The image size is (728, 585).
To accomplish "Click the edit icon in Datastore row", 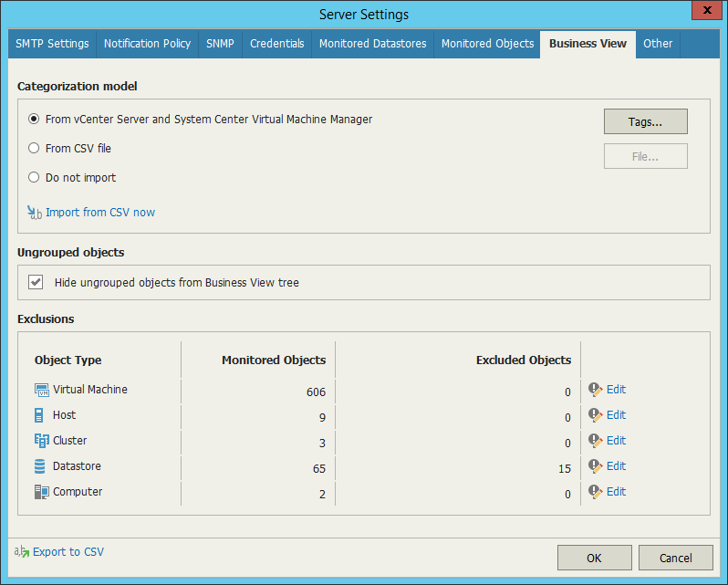I will point(595,466).
